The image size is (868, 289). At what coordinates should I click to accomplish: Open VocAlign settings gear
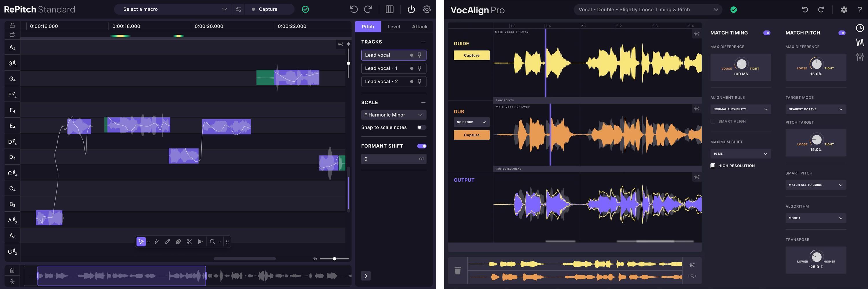[x=844, y=10]
